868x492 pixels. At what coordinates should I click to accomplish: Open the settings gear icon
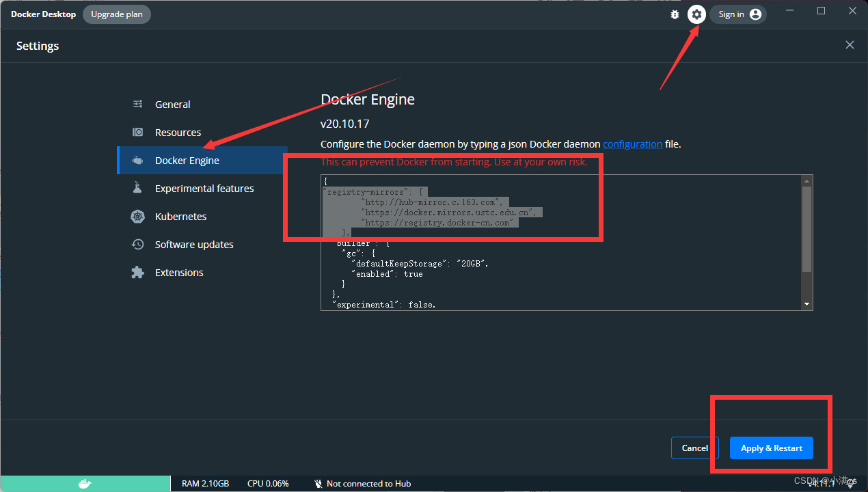pos(696,14)
